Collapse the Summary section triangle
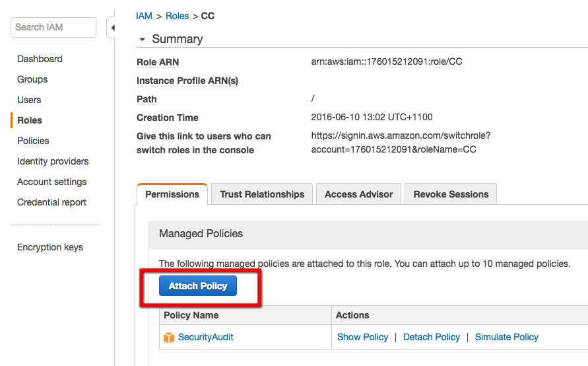Viewport: 588px width, 366px height. click(142, 39)
